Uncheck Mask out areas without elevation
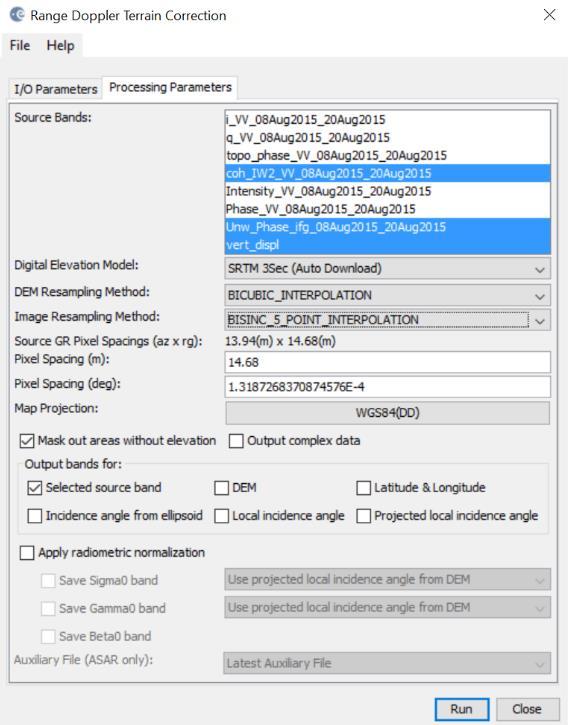Image resolution: width=568 pixels, height=725 pixels. [x=27, y=441]
